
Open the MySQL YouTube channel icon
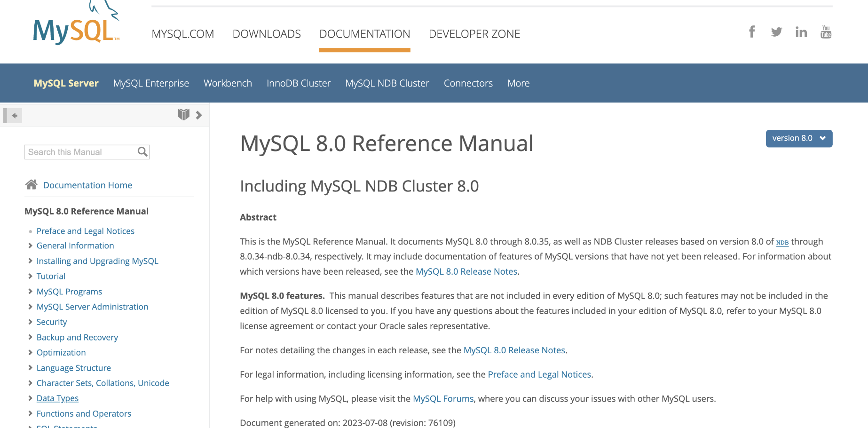[826, 32]
